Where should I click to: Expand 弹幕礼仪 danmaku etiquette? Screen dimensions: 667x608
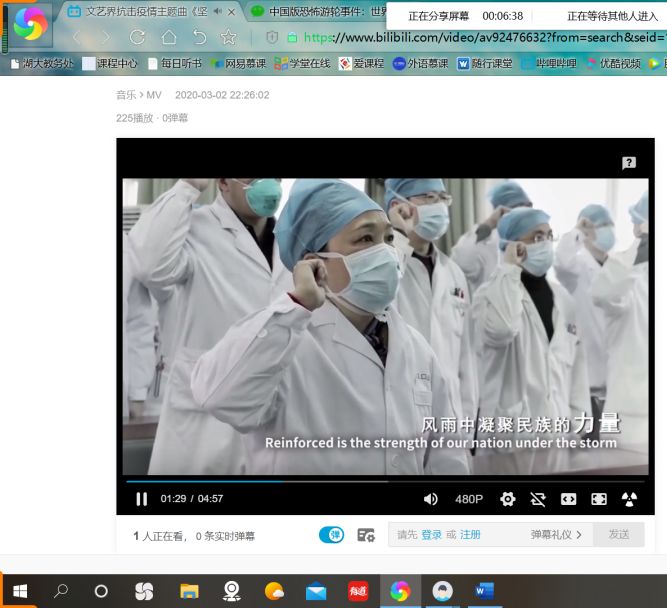556,534
